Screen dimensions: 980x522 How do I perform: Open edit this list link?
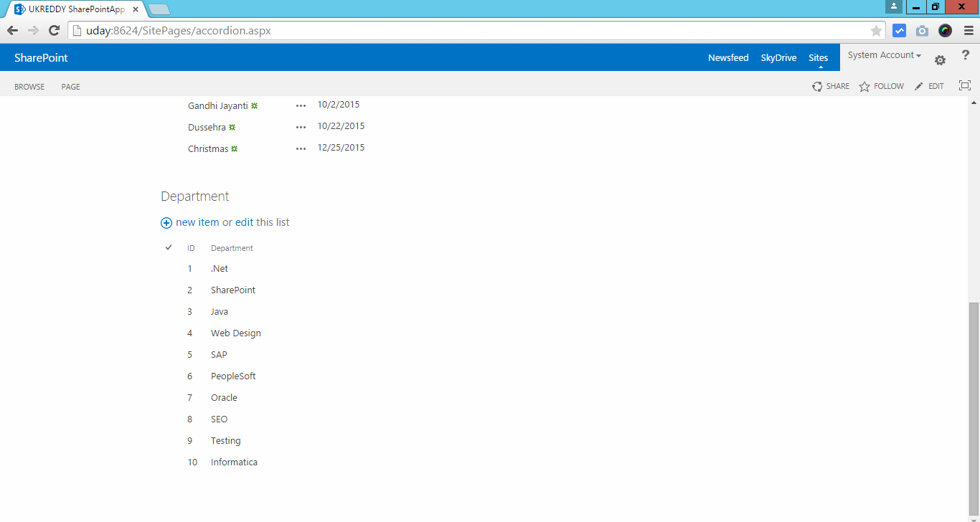coord(244,222)
